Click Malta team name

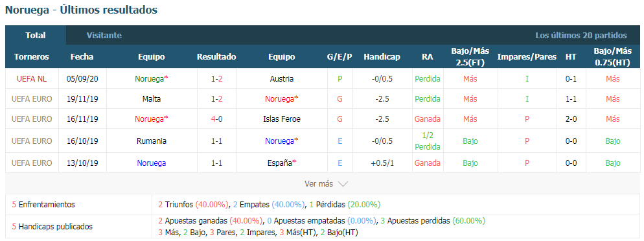click(x=152, y=99)
